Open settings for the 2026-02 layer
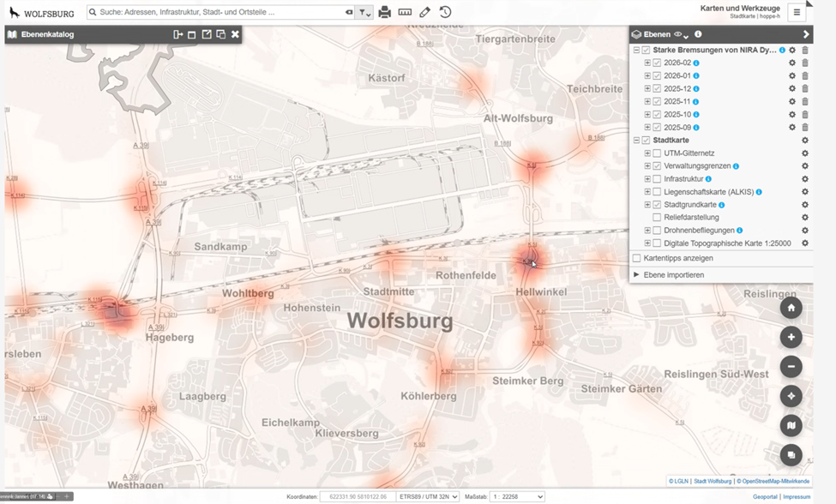The image size is (836, 504). pyautogui.click(x=792, y=63)
